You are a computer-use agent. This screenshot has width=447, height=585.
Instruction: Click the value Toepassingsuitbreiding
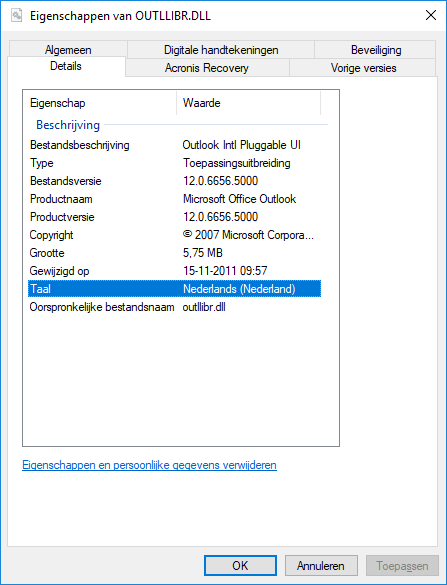(x=237, y=163)
